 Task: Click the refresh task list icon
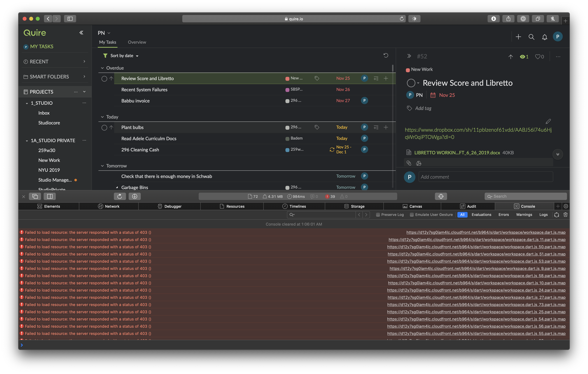[386, 55]
